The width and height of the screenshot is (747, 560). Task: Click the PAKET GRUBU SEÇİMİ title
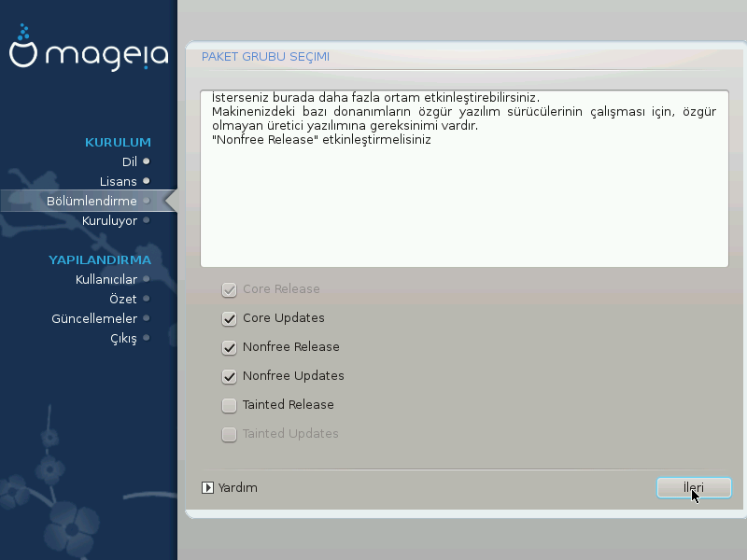265,57
